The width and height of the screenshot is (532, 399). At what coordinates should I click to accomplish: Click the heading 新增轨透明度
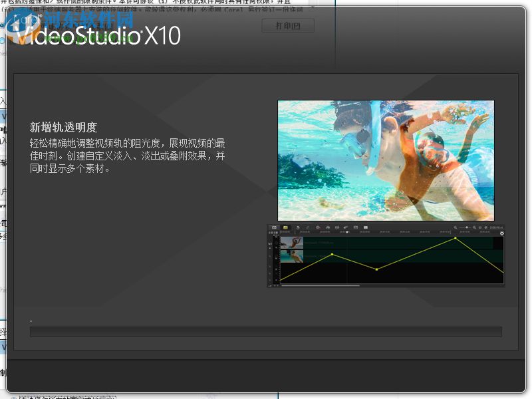click(x=63, y=127)
